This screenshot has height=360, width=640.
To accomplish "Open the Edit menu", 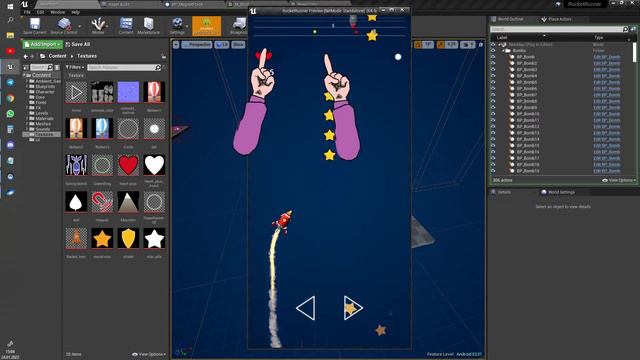I will pyautogui.click(x=40, y=12).
